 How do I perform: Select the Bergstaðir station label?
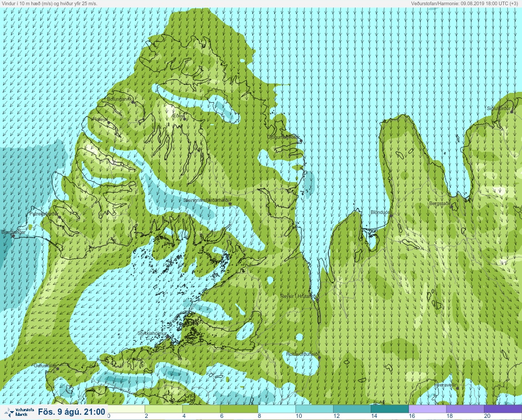440,203
